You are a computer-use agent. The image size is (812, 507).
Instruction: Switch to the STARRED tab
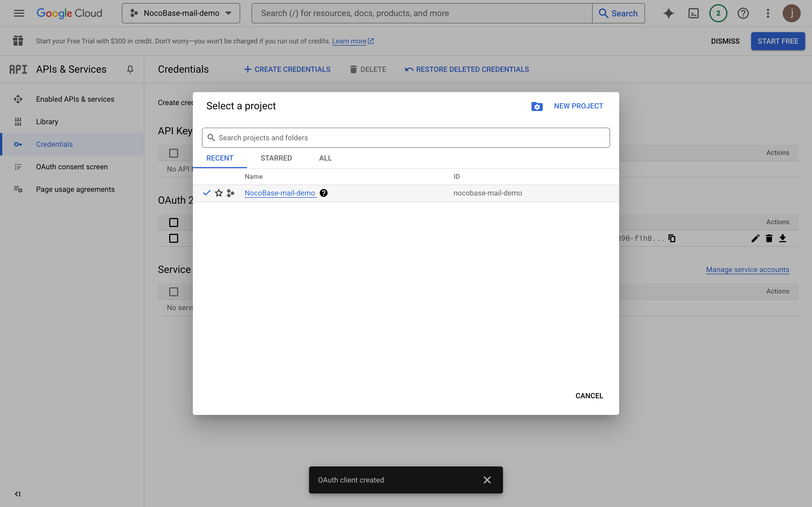276,158
